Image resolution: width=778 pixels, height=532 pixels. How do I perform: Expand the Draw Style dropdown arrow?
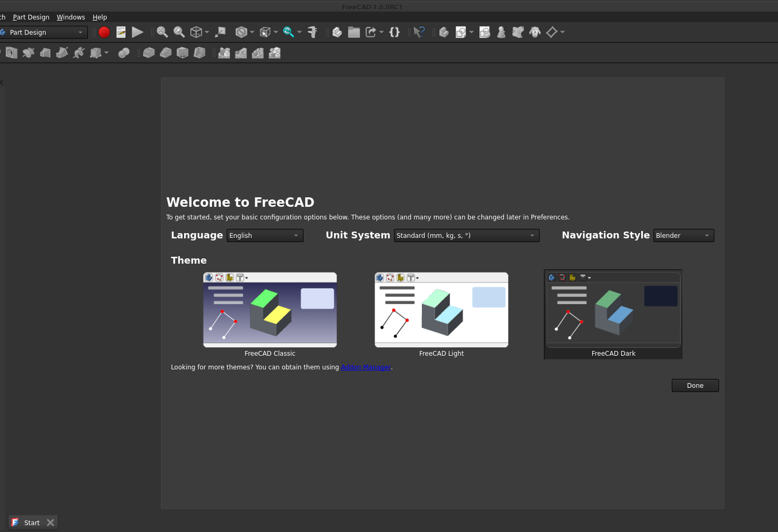pyautogui.click(x=252, y=32)
